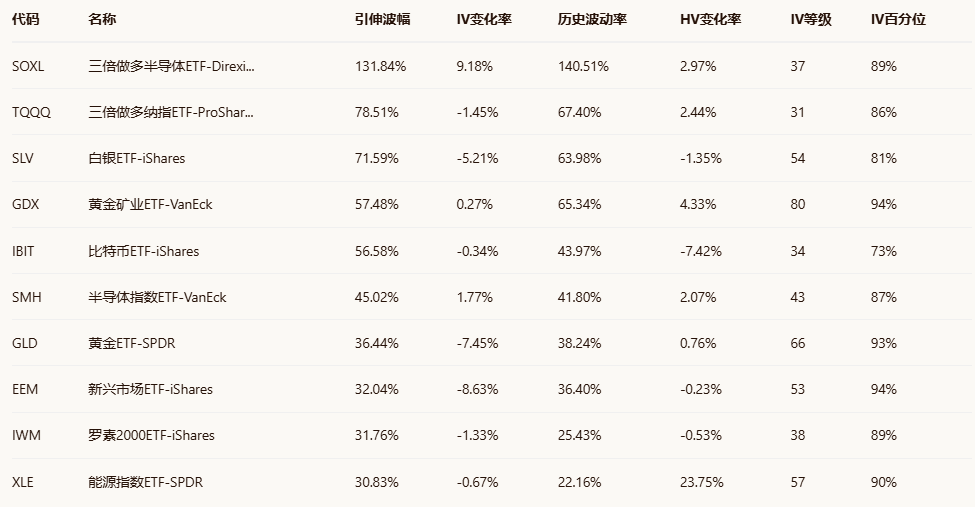Sort by IV百分位 column header
Screen dimensions: 975x507
[x=898, y=19]
